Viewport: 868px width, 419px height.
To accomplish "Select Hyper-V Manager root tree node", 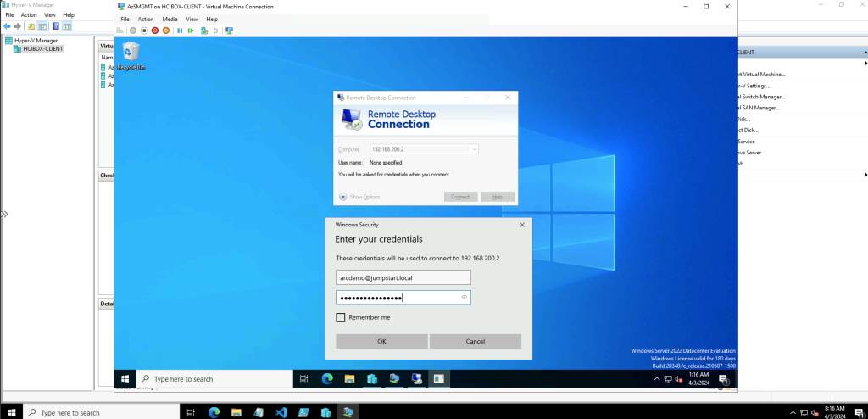I will [31, 41].
